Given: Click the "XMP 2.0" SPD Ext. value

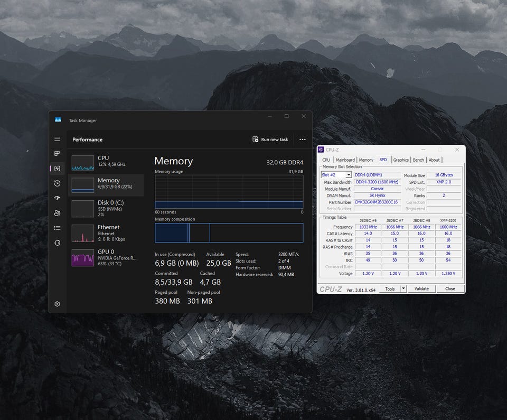Looking at the screenshot, I should coord(444,182).
